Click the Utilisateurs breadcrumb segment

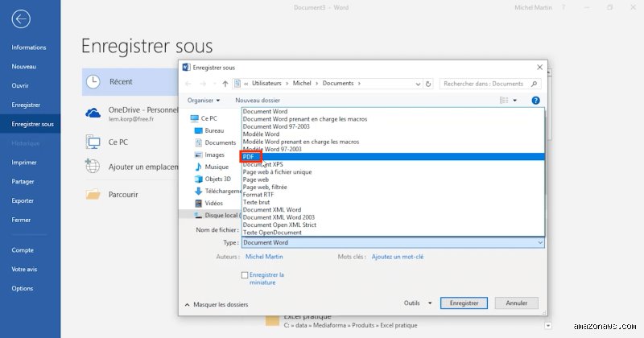coord(266,84)
